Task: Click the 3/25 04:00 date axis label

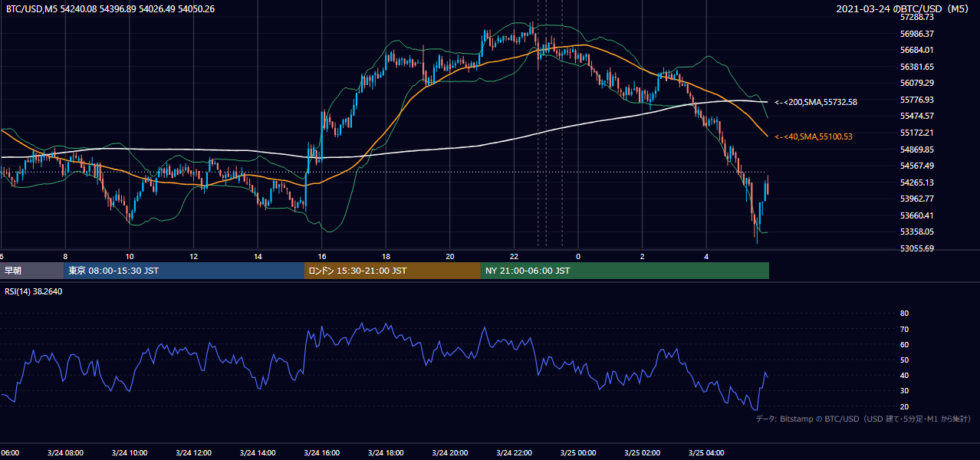Action: tap(706, 453)
